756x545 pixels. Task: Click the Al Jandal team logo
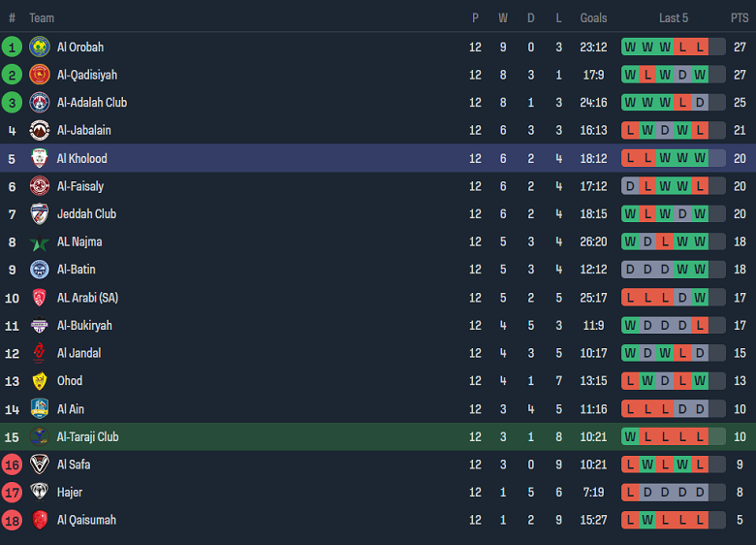tap(40, 353)
